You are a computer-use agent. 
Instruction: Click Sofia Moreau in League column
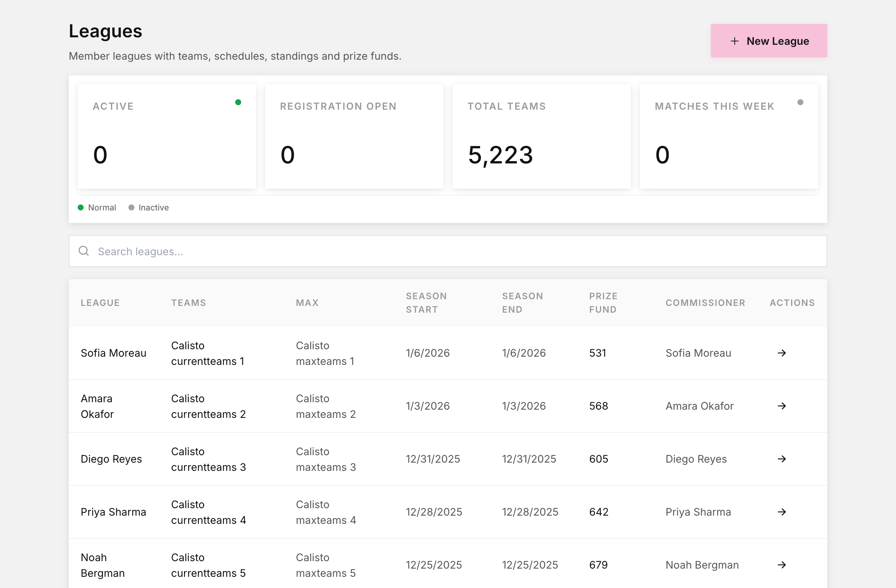(113, 353)
